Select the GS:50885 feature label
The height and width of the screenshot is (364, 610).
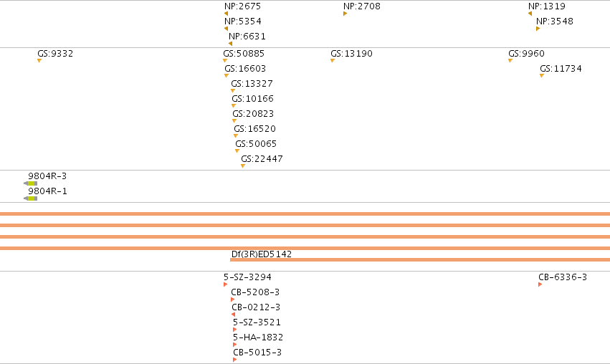click(x=244, y=54)
